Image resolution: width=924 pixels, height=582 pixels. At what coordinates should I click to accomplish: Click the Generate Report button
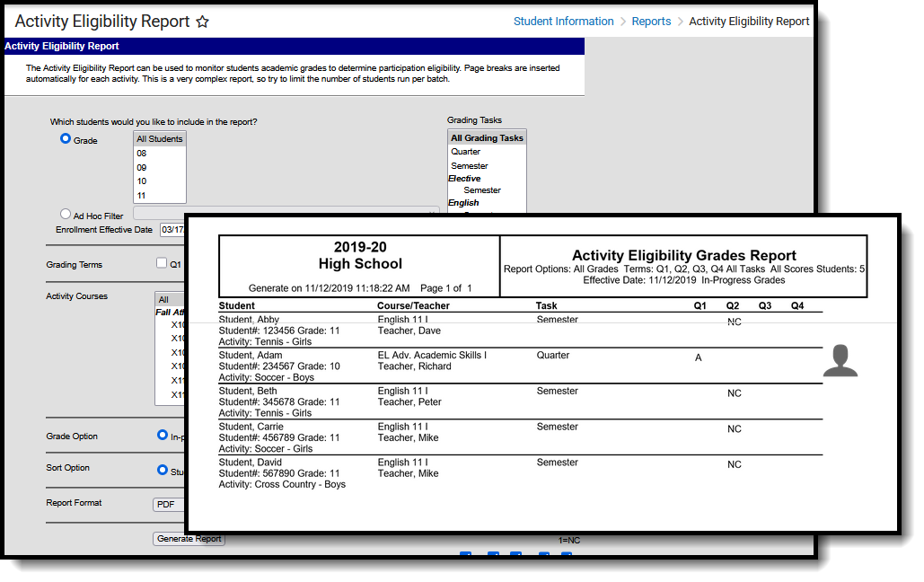pos(189,538)
